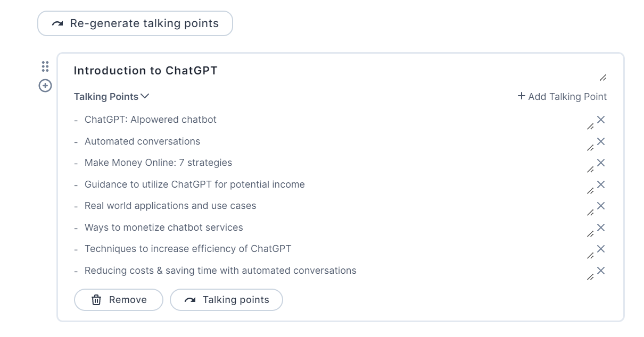Edit the 'Reducing costs & saving time' point
Viewport: 644px width, 337px height.
[x=590, y=277]
